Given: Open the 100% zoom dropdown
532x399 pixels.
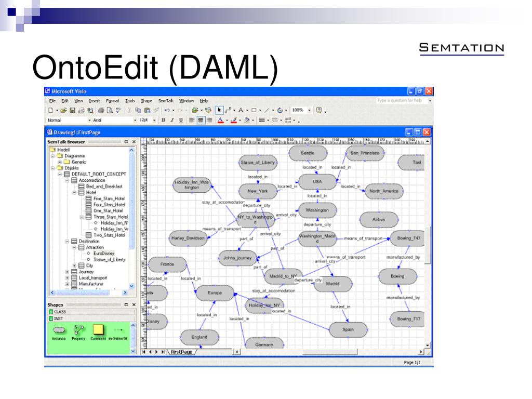Looking at the screenshot, I should click(x=309, y=110).
